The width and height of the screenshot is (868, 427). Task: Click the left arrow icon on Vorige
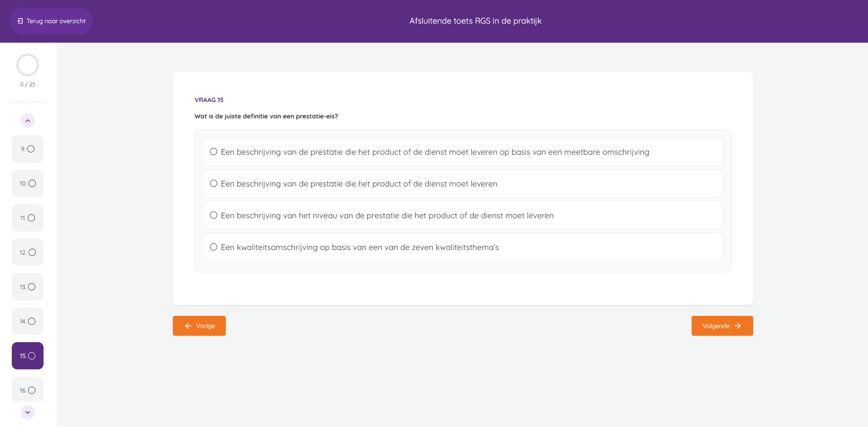188,326
